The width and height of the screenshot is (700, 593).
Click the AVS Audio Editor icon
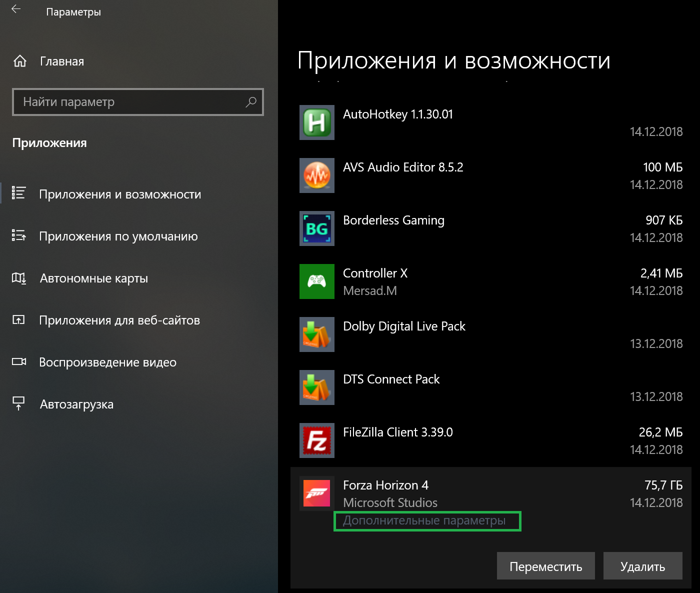pyautogui.click(x=317, y=175)
